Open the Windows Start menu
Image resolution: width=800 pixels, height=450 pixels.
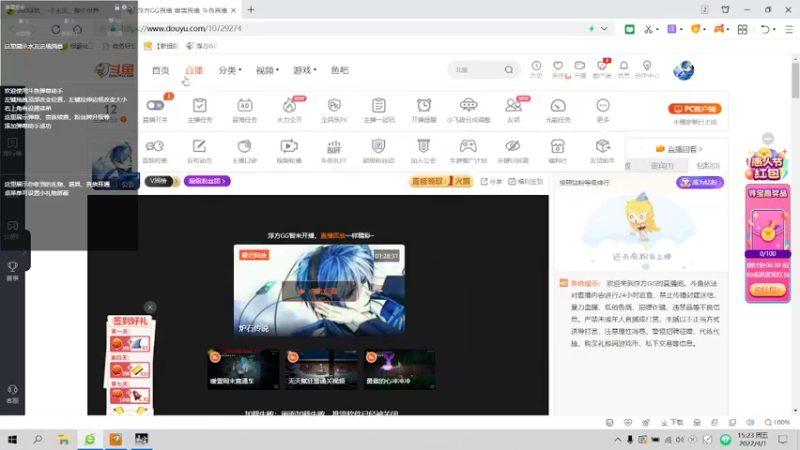pyautogui.click(x=12, y=439)
